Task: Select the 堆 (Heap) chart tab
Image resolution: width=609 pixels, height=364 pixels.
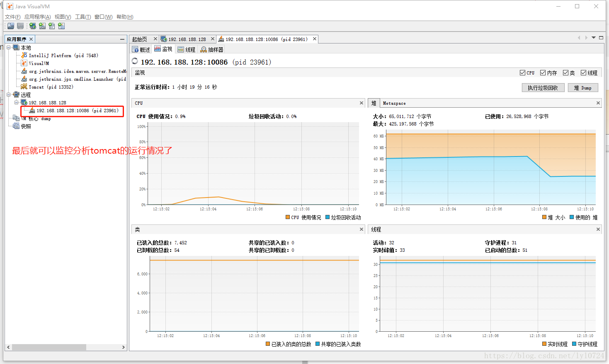Action: 374,103
